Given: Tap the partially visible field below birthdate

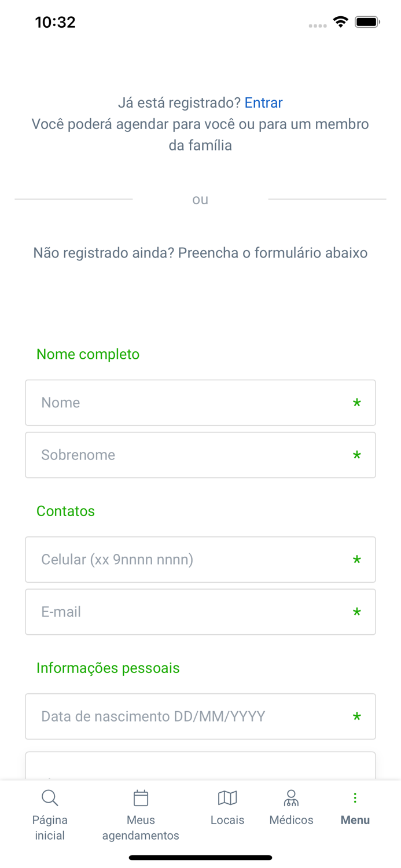Looking at the screenshot, I should point(200,765).
